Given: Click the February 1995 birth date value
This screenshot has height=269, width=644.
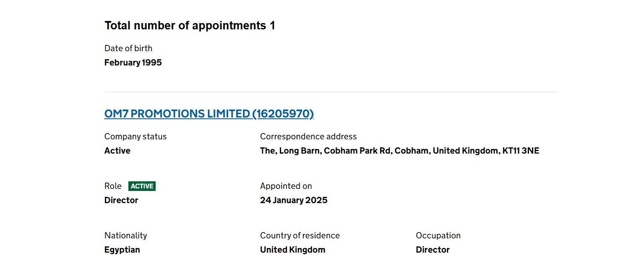Looking at the screenshot, I should click(133, 63).
